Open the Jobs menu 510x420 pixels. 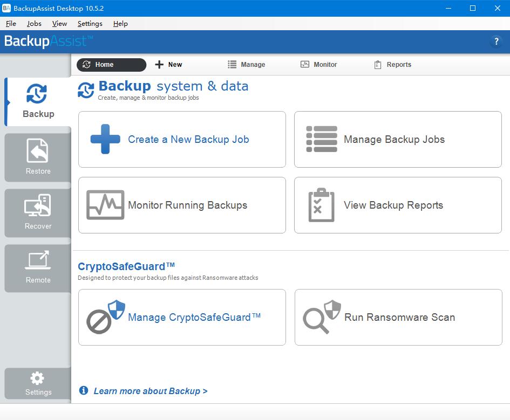[34, 24]
